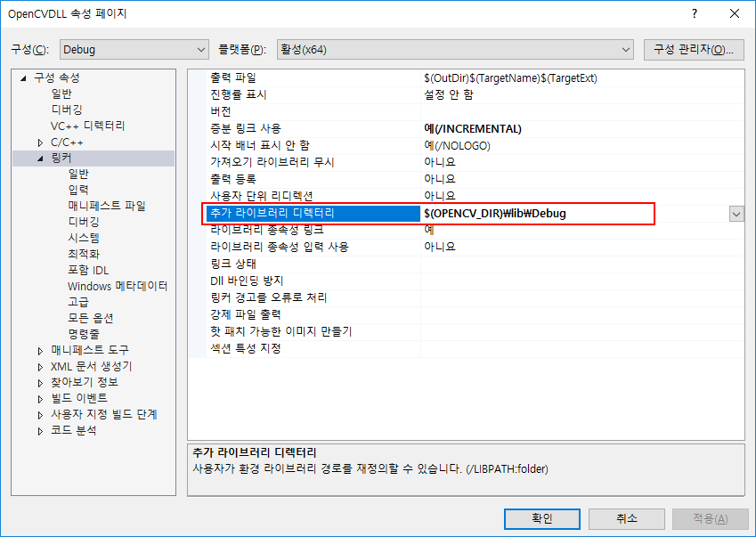Select VC++ 디렉터리 tree item

click(87, 126)
